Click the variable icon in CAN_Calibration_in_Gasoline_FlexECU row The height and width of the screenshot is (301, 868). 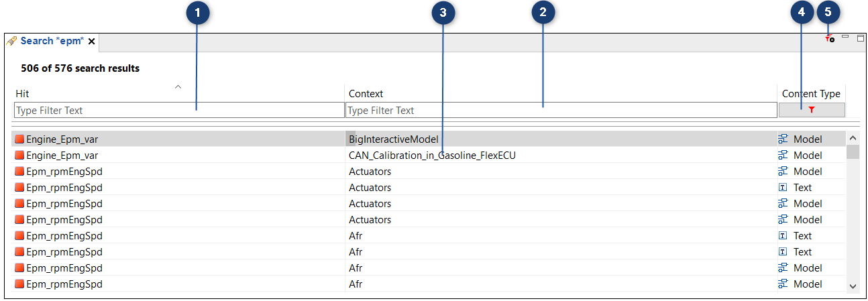click(x=19, y=156)
